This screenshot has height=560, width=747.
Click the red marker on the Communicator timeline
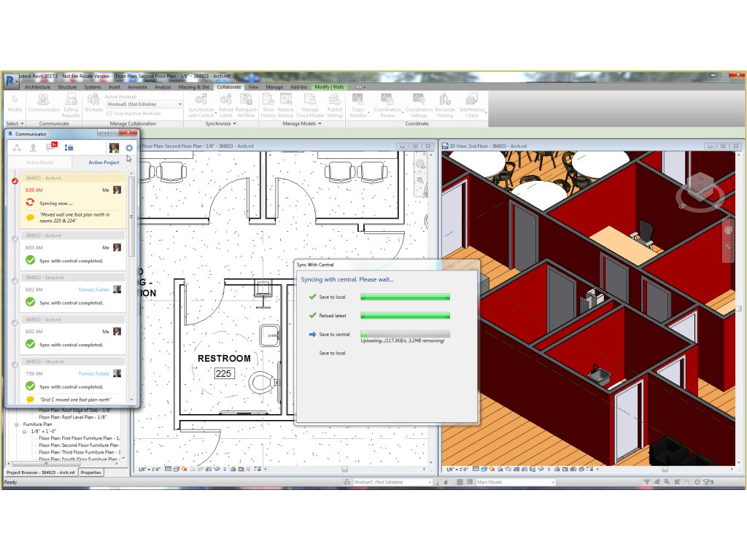point(15,181)
